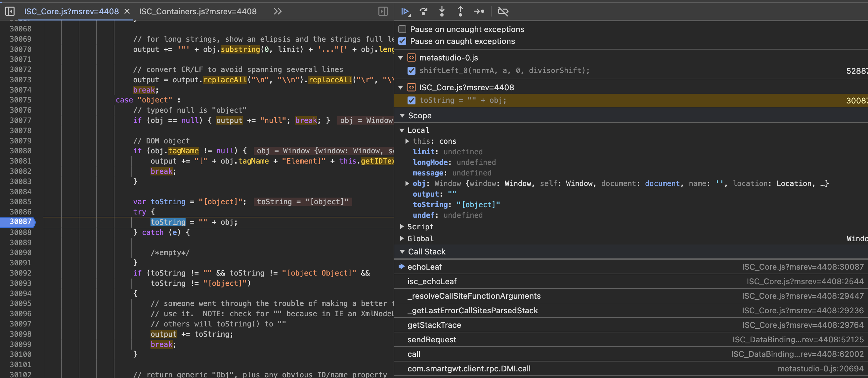The width and height of the screenshot is (868, 378).
Task: Disable Pause on caught exceptions
Action: pyautogui.click(x=402, y=41)
